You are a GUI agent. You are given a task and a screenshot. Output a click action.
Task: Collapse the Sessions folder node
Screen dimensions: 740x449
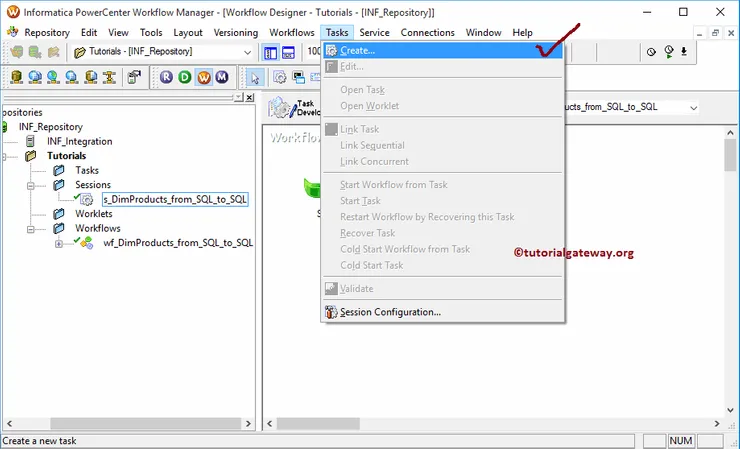tap(31, 186)
